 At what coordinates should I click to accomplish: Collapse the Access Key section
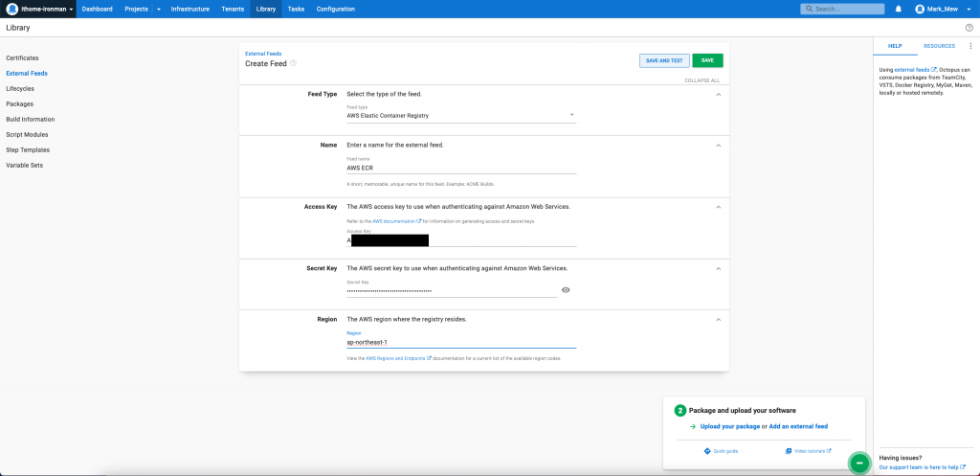(718, 207)
